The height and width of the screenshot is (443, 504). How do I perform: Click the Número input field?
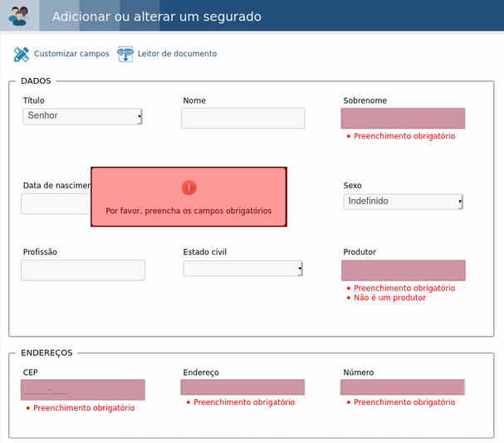pyautogui.click(x=403, y=387)
